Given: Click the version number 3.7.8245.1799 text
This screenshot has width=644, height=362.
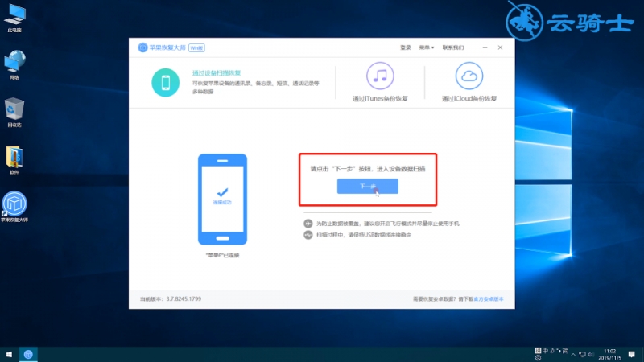Looking at the screenshot, I should [x=184, y=298].
